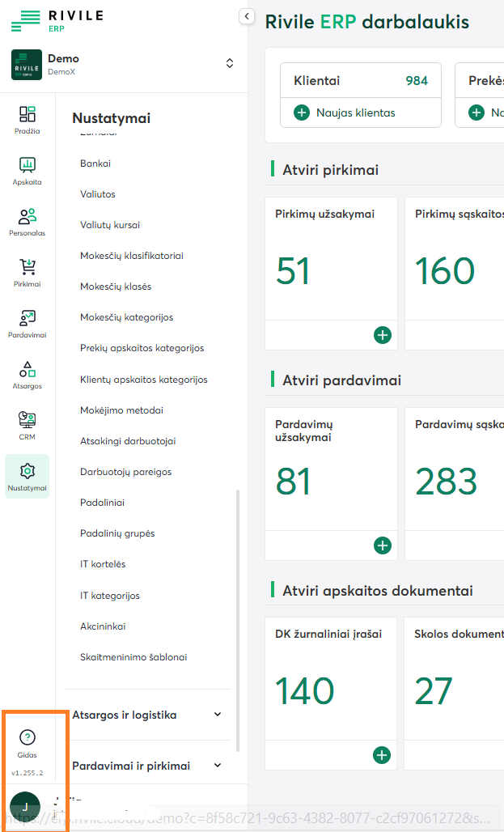The image size is (504, 832).
Task: Select Mokėjimo metodai menu item
Action: pos(121,410)
